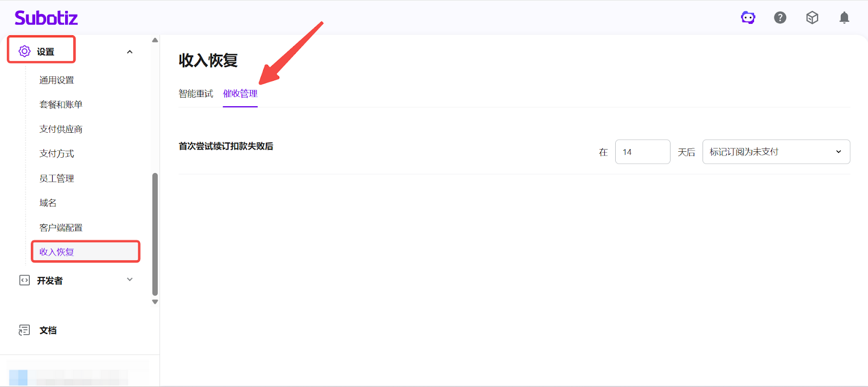Click the settings gear icon in sidebar

point(24,51)
